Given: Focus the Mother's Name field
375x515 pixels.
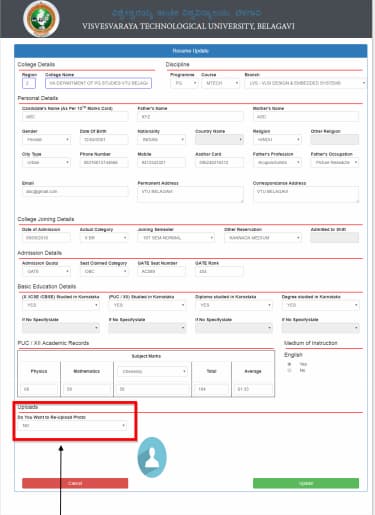Looking at the screenshot, I should (306, 117).
